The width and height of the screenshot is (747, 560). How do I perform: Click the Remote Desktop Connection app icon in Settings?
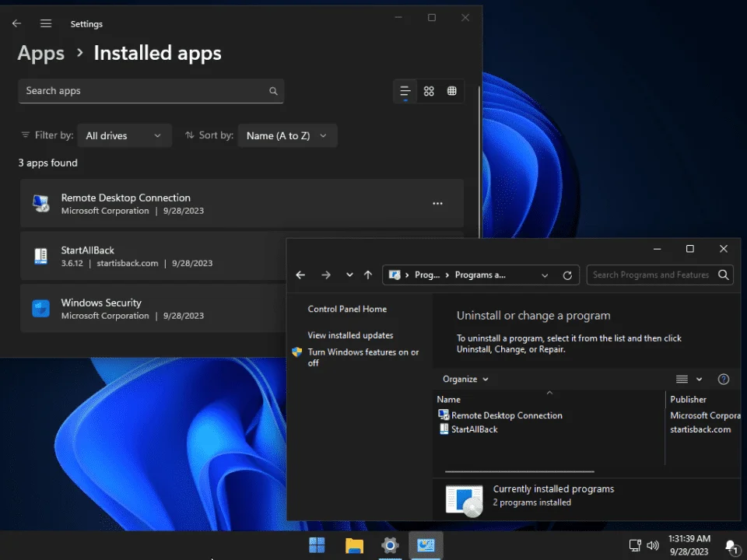[x=41, y=203]
